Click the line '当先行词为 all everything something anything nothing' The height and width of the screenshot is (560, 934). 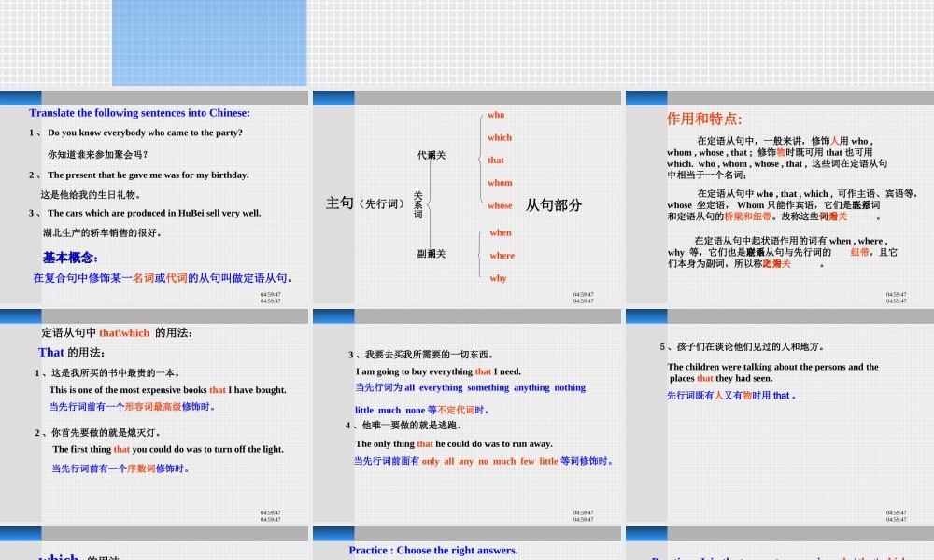pyautogui.click(x=470, y=387)
